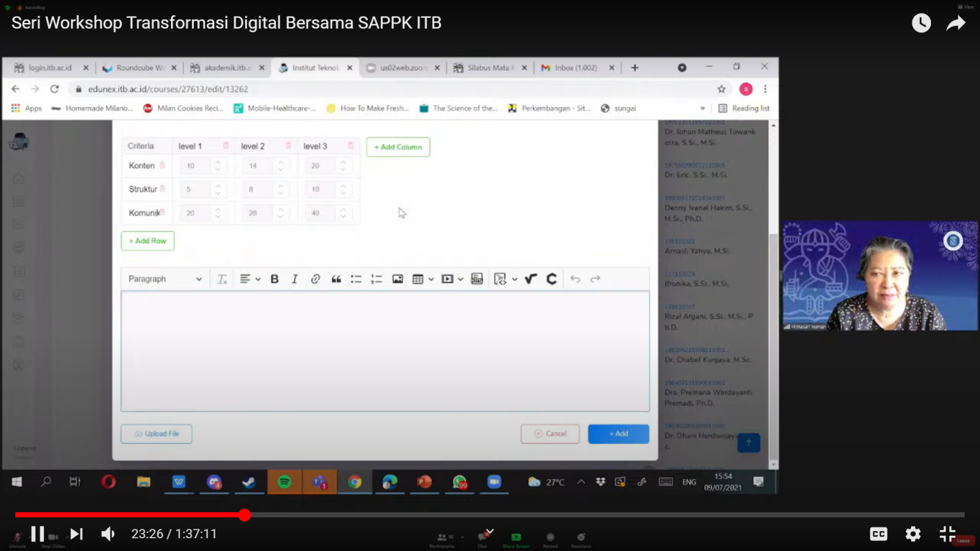Open the Paragraph style dropdown
The image size is (980, 551).
click(165, 279)
